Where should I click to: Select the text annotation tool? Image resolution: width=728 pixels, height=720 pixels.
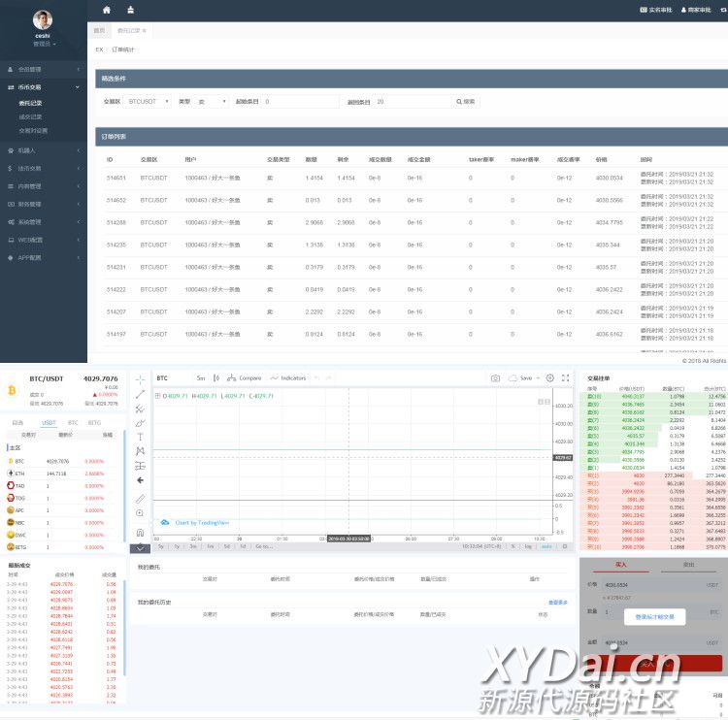coord(140,437)
